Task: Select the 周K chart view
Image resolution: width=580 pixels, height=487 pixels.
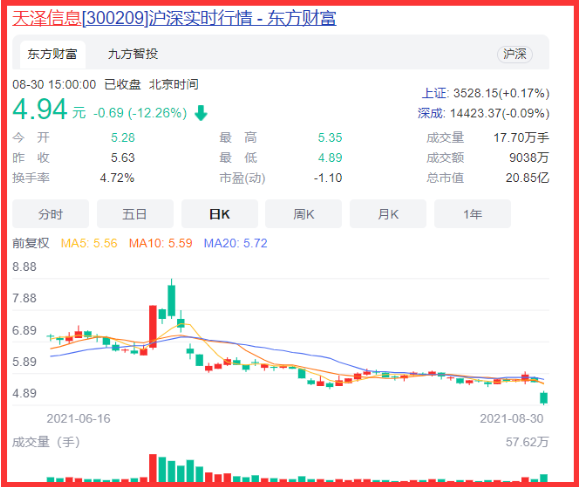Action: [x=304, y=214]
